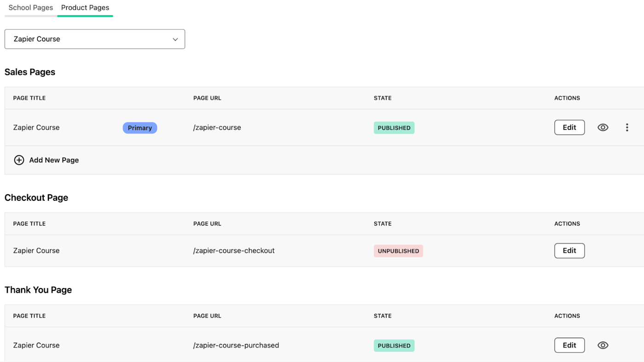Click Zapier Course title in Checkout Page table

click(36, 251)
